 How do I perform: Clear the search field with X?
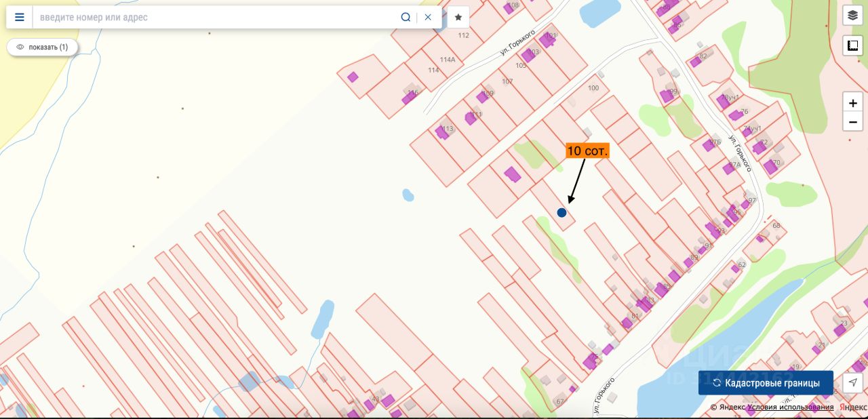pos(428,18)
